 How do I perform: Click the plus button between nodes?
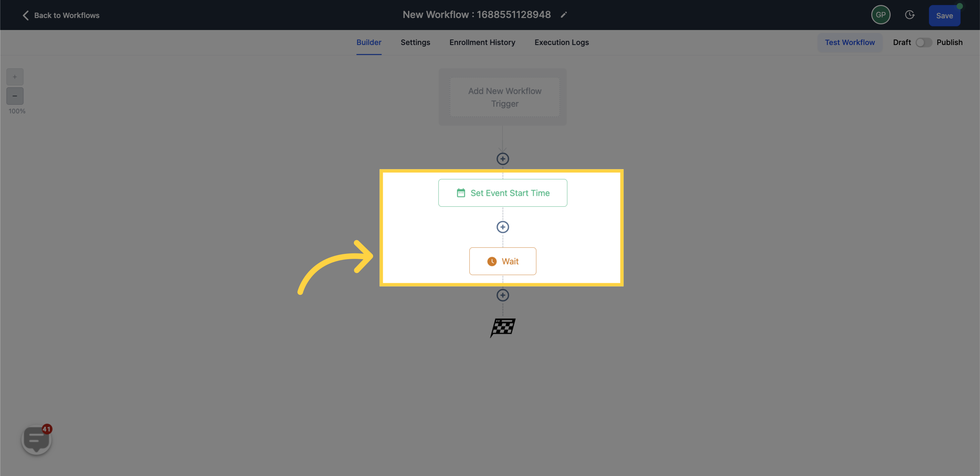coord(503,227)
